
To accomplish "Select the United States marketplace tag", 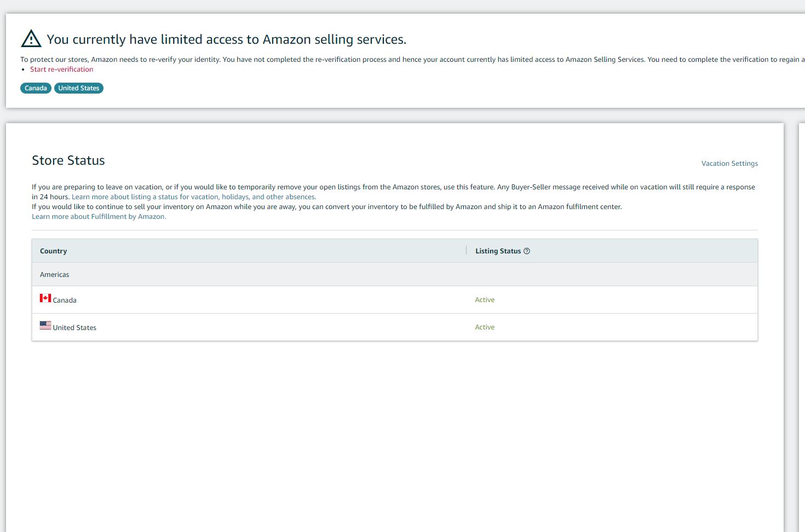I will coord(79,88).
